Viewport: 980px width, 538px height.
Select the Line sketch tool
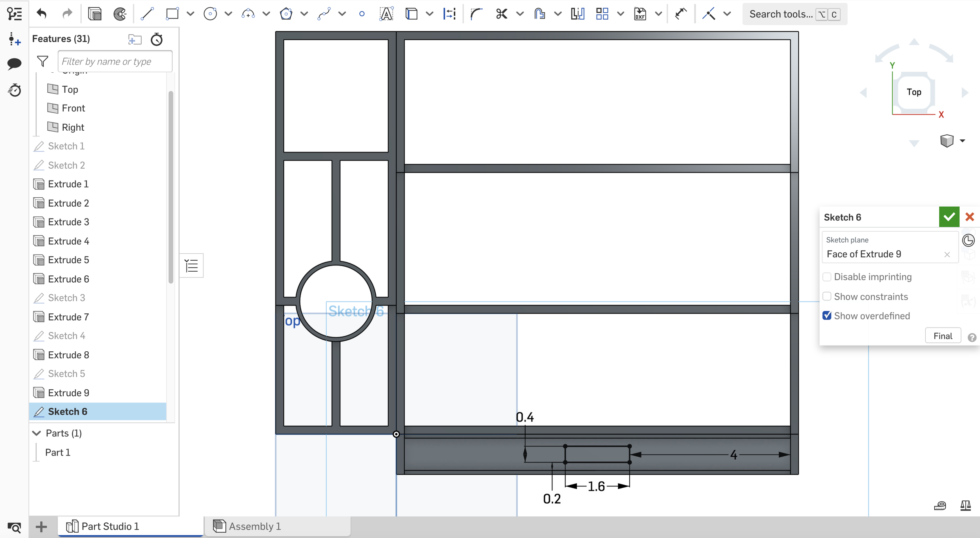(147, 13)
